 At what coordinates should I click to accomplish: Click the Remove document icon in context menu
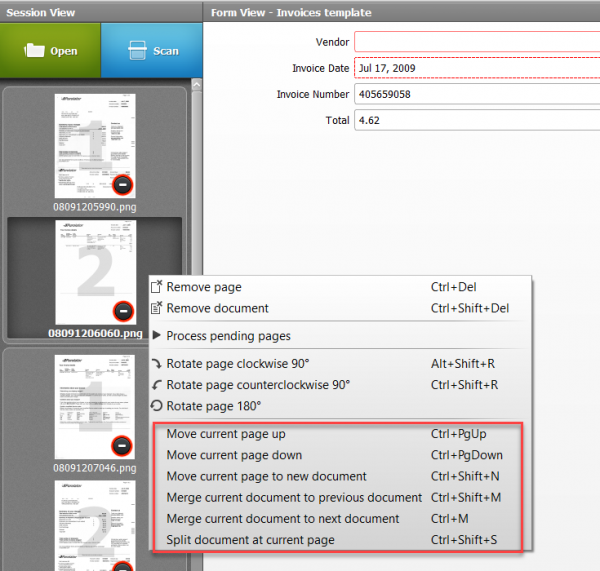(x=157, y=307)
